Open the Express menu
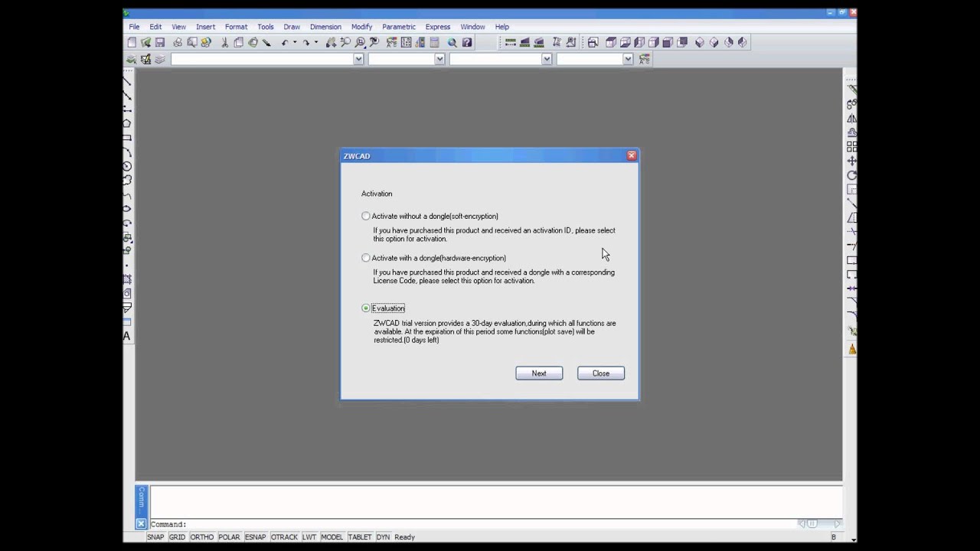 click(x=438, y=27)
